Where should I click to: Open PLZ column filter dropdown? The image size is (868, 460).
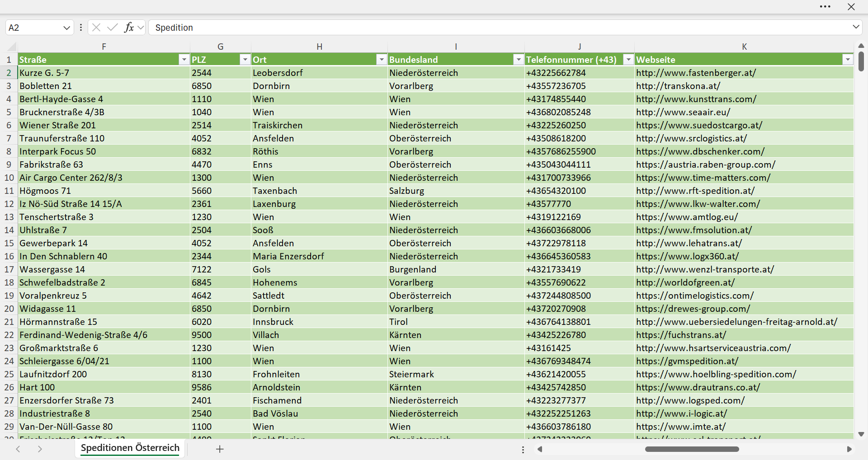(245, 60)
